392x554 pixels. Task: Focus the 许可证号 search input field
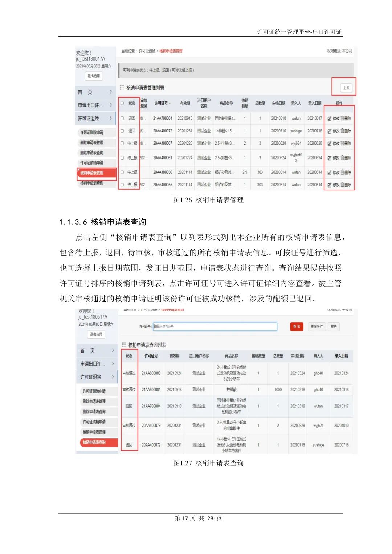point(215,327)
